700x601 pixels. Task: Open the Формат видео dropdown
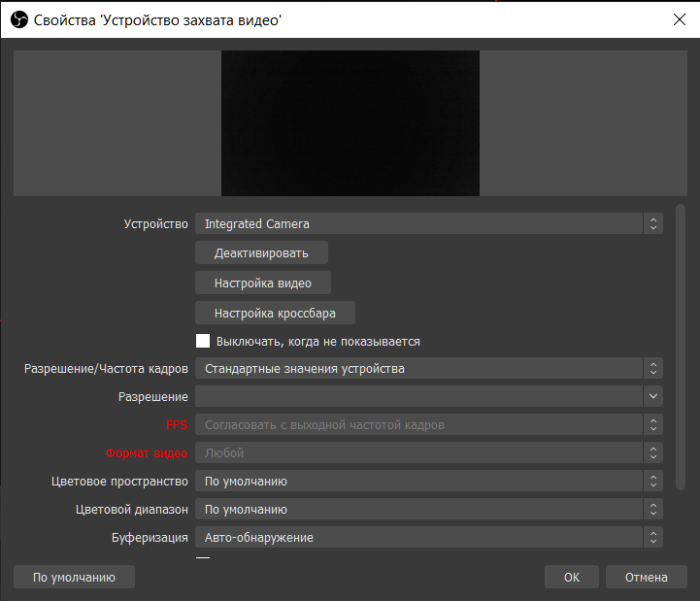[x=428, y=452]
